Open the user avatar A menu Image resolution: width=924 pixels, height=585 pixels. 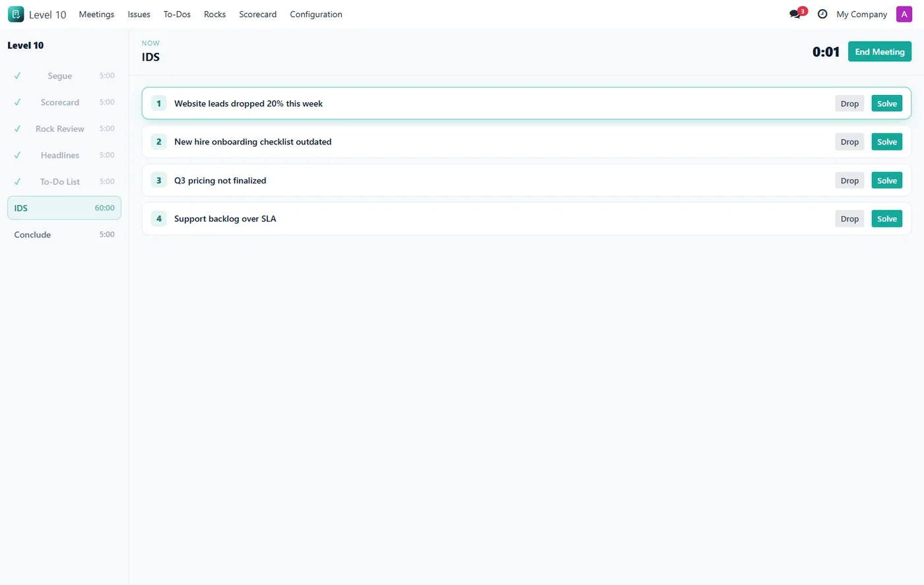(x=904, y=14)
